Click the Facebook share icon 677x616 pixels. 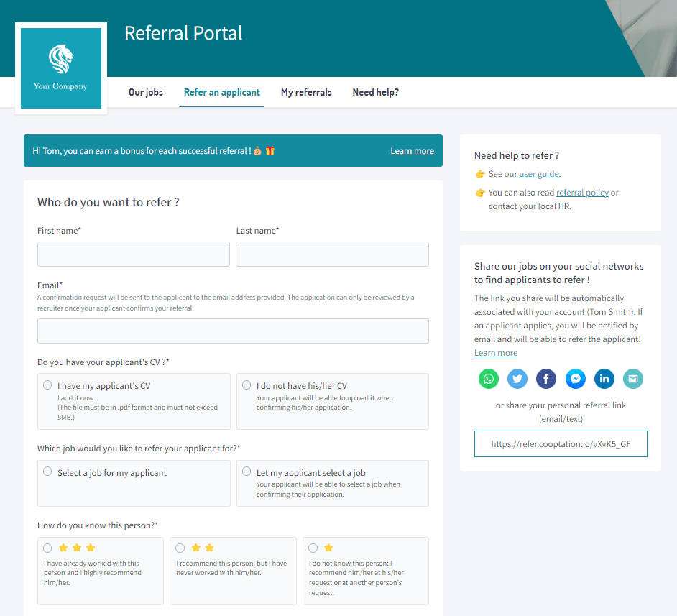pos(546,379)
